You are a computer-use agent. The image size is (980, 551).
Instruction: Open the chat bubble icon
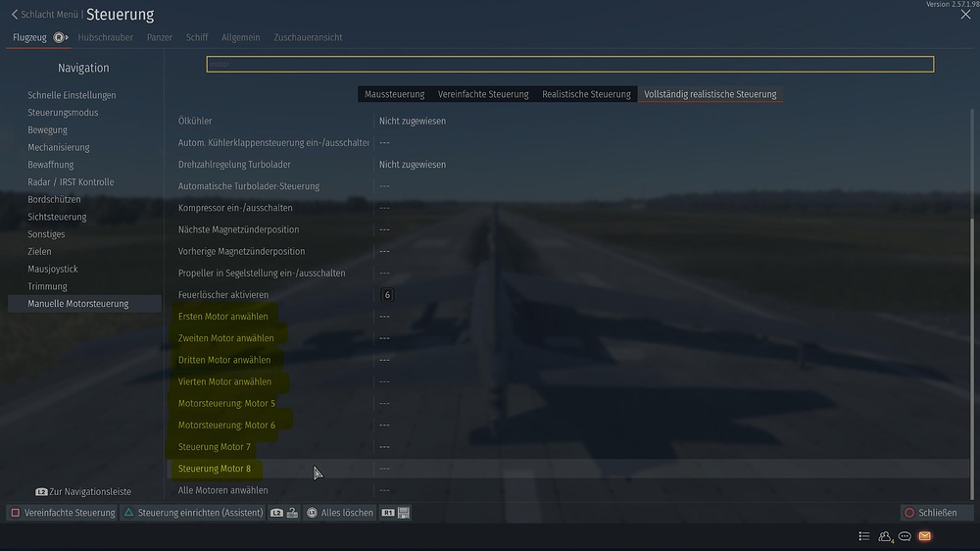905,536
